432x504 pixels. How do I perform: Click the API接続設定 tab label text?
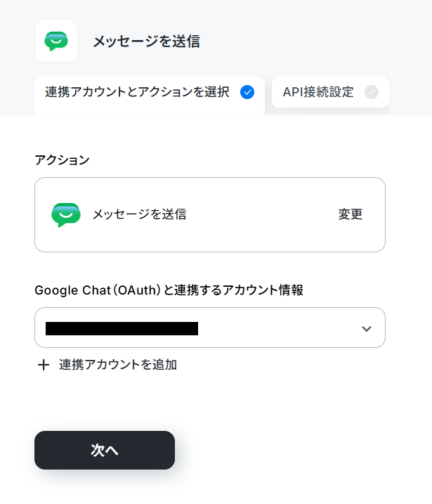click(318, 92)
